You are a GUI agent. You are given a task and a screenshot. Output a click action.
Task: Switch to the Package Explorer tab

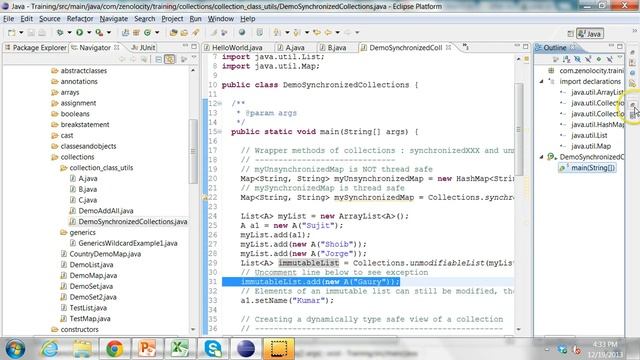coord(36,48)
